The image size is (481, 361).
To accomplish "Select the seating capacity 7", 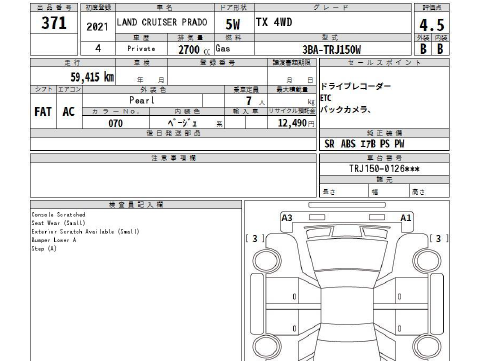I will [x=249, y=101].
